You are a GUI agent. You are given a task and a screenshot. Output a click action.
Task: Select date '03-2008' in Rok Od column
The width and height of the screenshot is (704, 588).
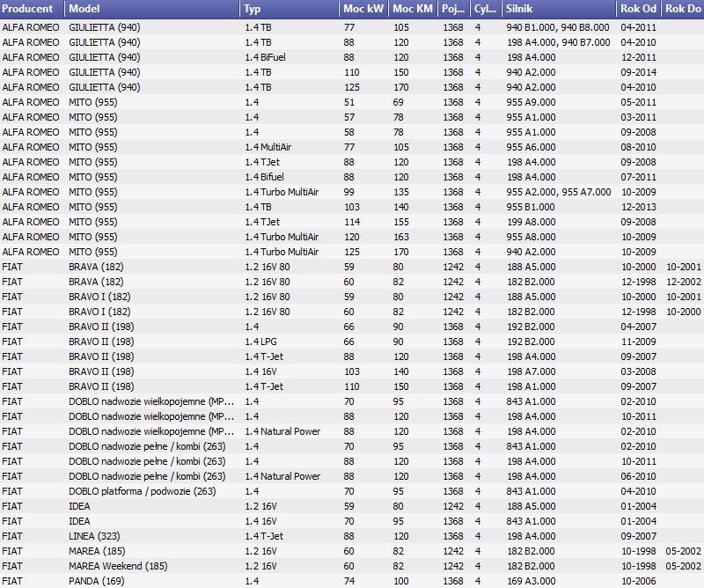639,372
